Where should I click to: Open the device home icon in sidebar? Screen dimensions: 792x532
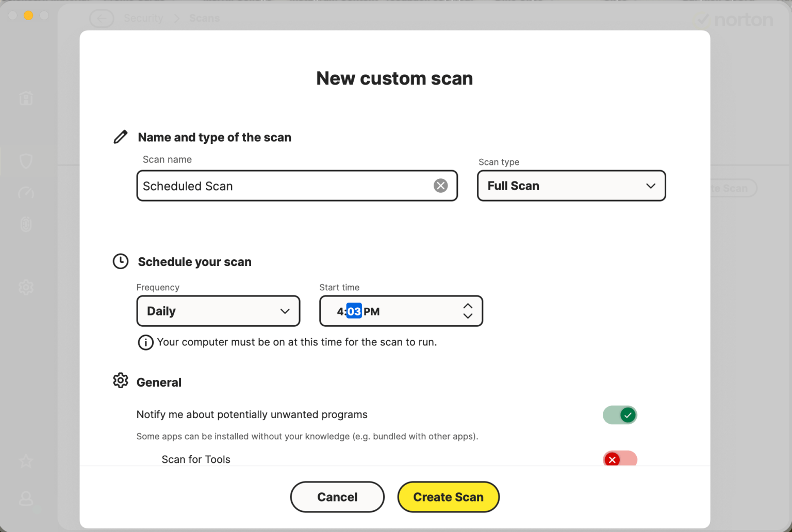click(26, 98)
